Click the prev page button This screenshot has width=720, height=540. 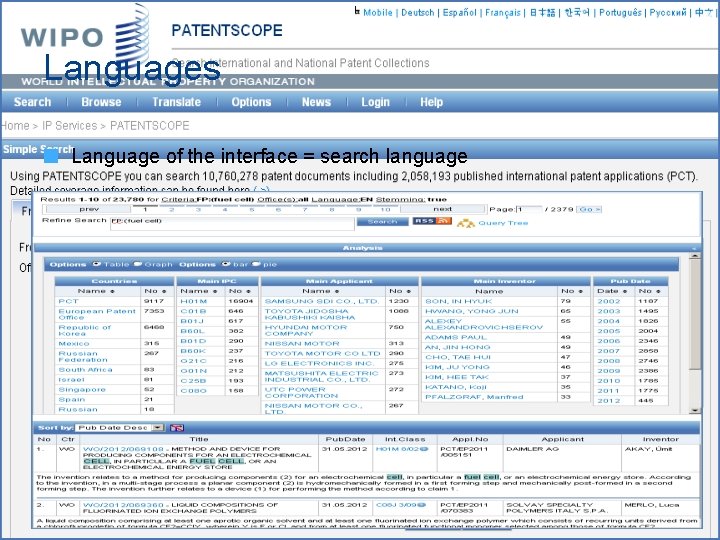pyautogui.click(x=89, y=209)
